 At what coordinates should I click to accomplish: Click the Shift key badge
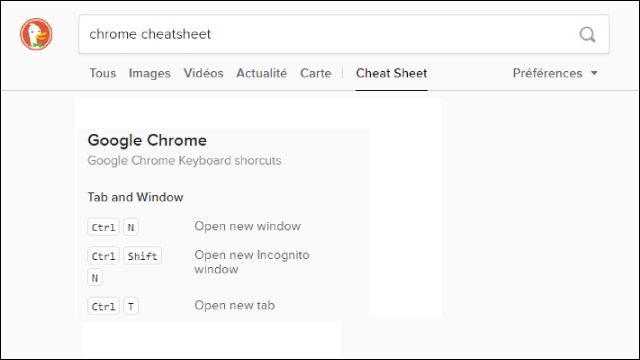point(142,256)
